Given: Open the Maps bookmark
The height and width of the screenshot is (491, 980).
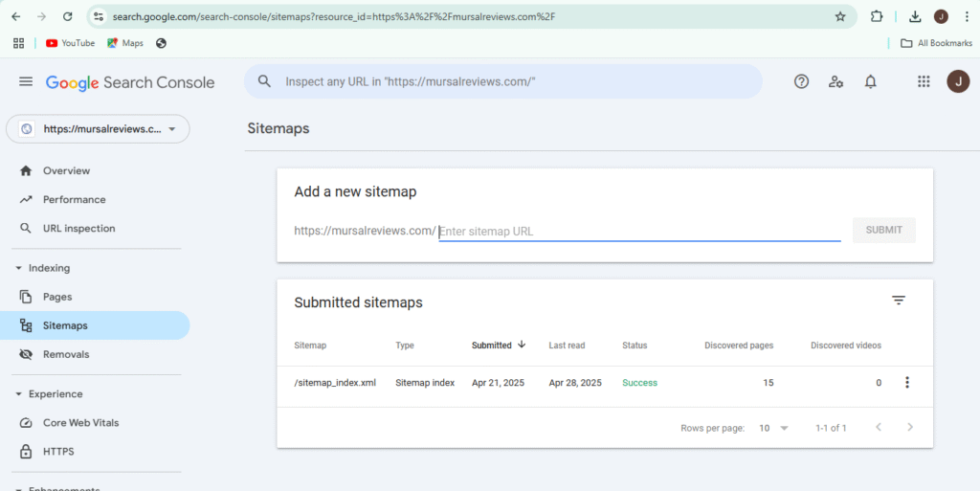Looking at the screenshot, I should point(125,43).
